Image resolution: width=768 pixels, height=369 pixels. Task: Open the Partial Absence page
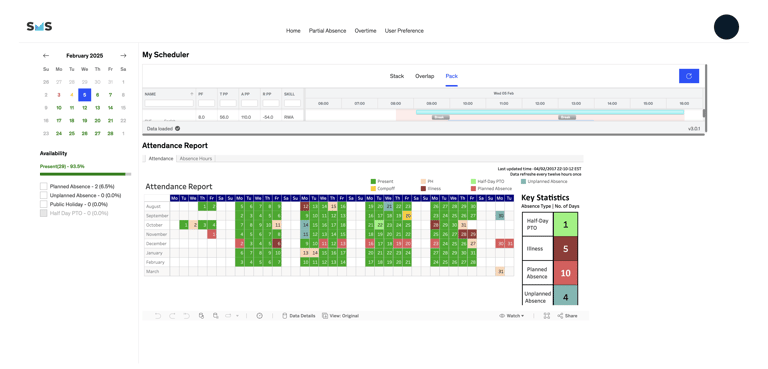(327, 30)
